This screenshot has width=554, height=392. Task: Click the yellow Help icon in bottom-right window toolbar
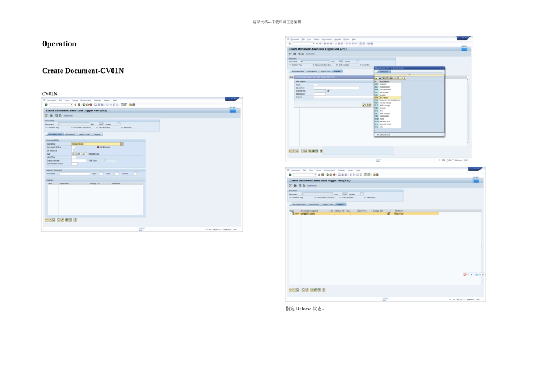[x=374, y=174]
